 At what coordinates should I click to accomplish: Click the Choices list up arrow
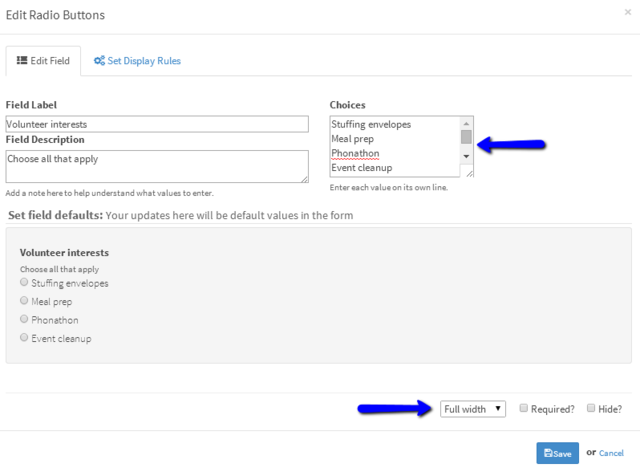coord(466,123)
